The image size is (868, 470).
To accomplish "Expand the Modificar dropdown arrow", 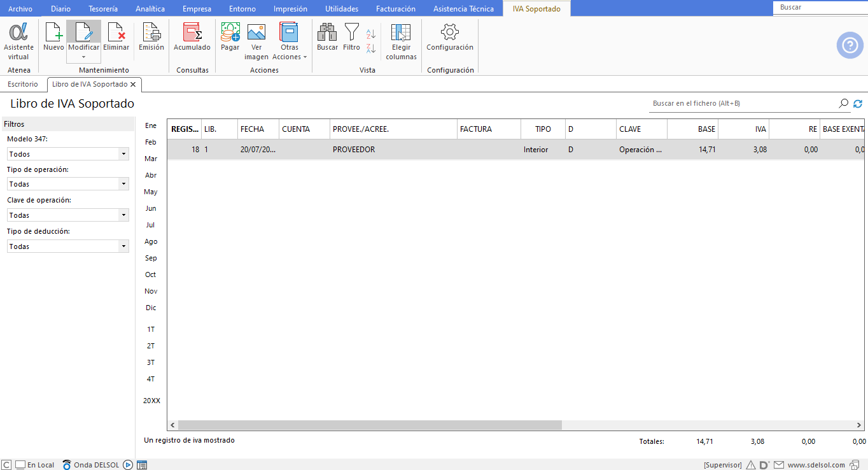I will [x=83, y=57].
